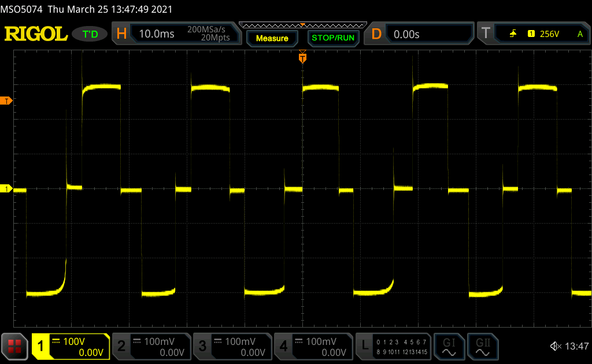Image resolution: width=592 pixels, height=364 pixels.
Task: Click the 200MSa/s sample rate readout
Action: click(x=206, y=29)
